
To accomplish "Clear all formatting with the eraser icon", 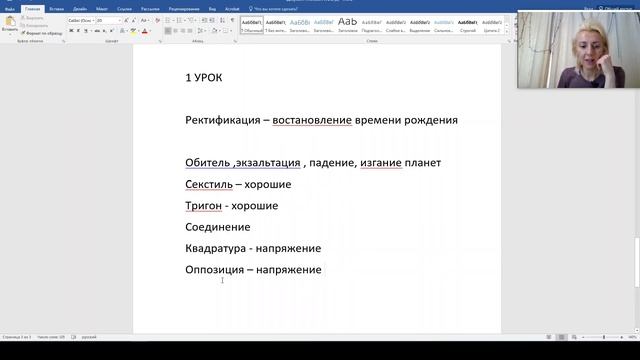I will point(158,20).
